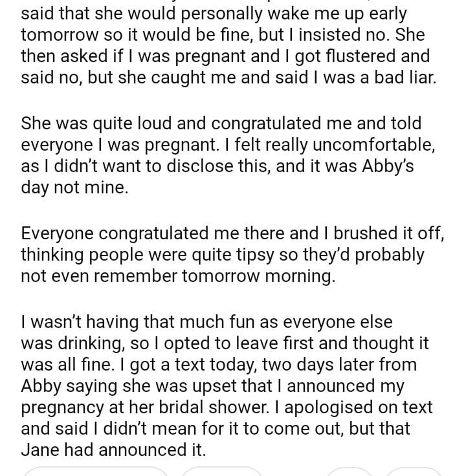Click the paragraph starting "I wasn't having that much fun"
Viewport: 466px width, 476px height.
(x=227, y=385)
